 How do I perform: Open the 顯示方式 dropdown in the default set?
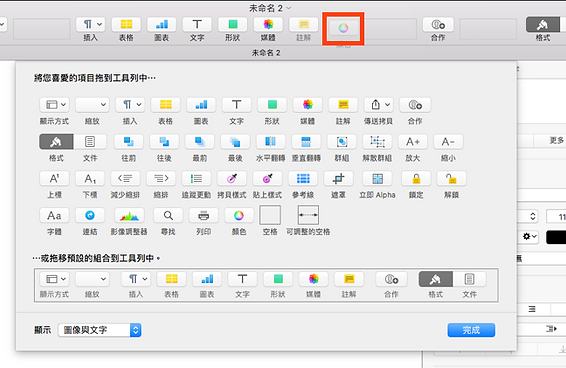pyautogui.click(x=54, y=279)
